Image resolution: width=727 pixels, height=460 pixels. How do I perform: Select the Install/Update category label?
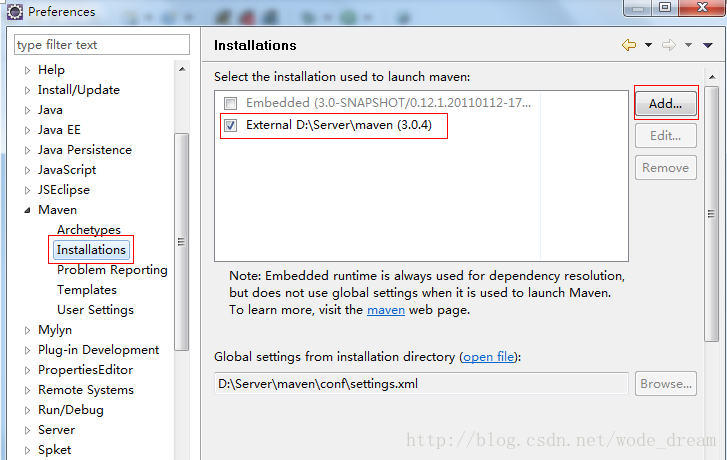[x=79, y=89]
